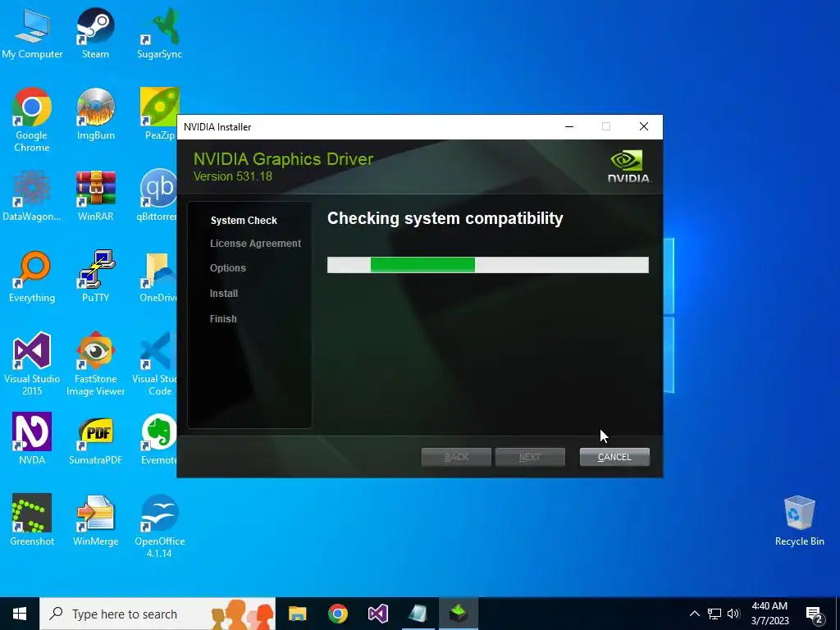Select the Install step in sidebar

click(x=224, y=293)
